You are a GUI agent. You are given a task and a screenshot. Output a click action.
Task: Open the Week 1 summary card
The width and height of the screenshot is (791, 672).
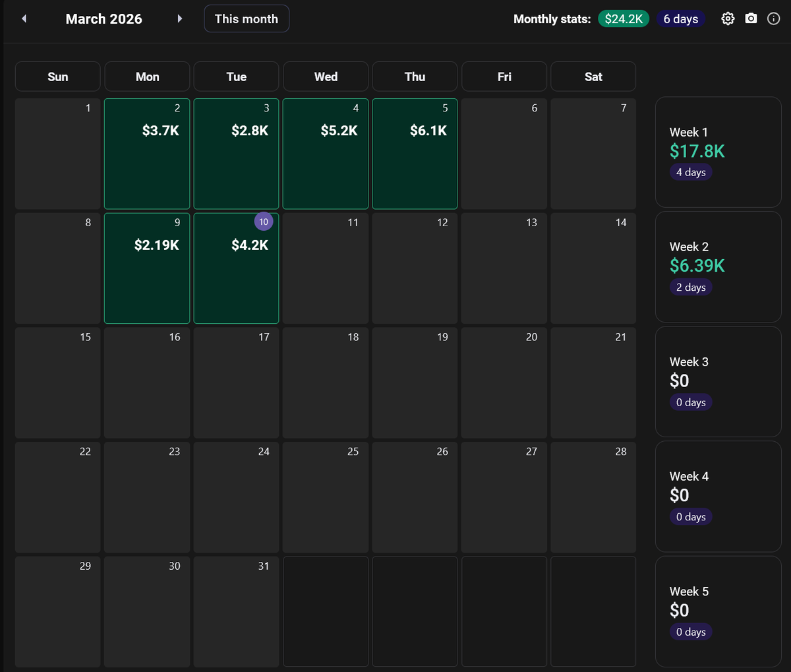click(x=718, y=152)
